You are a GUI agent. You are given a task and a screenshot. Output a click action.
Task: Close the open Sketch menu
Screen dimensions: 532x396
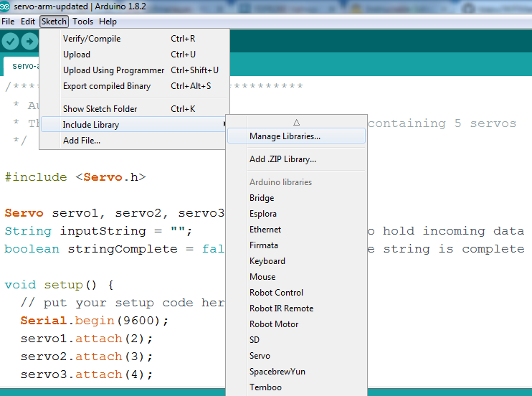click(x=54, y=22)
